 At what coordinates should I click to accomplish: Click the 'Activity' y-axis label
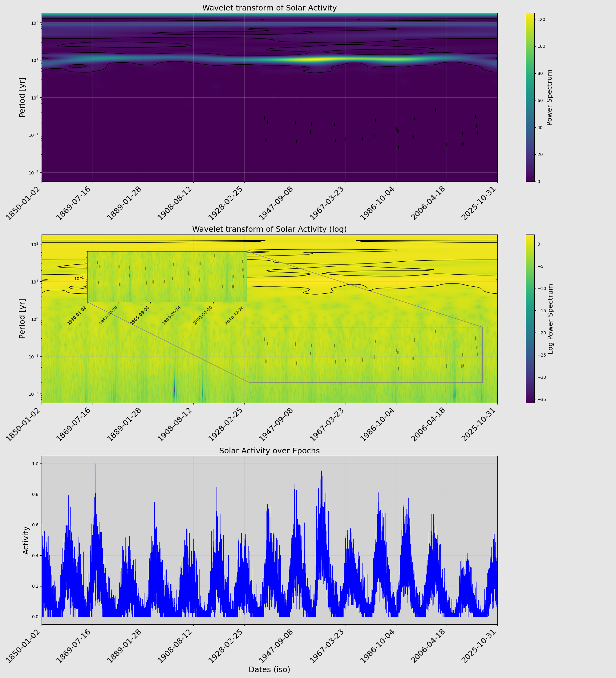coord(26,540)
